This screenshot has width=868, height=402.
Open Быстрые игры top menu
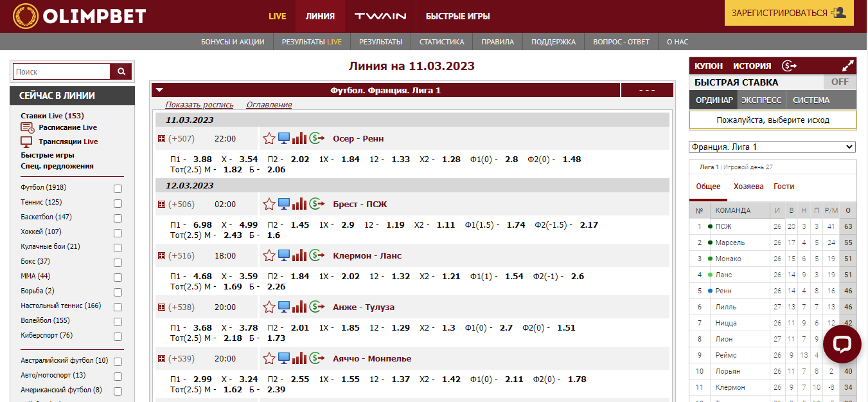pos(458,16)
